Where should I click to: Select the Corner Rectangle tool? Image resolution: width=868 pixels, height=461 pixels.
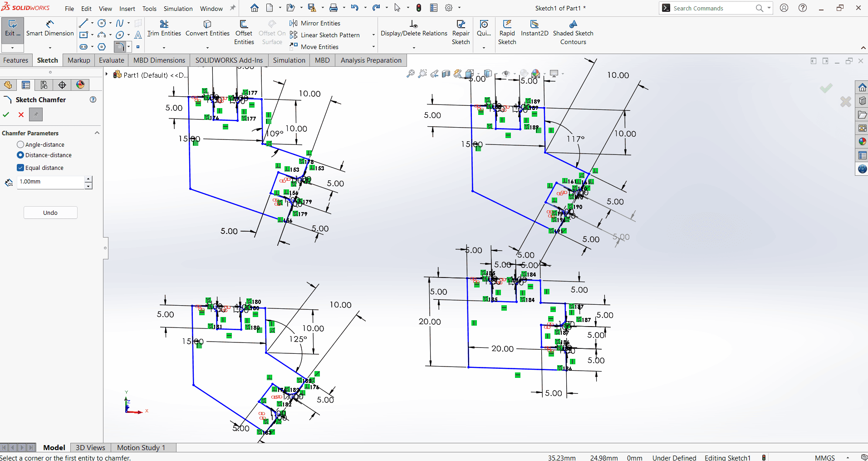click(83, 35)
